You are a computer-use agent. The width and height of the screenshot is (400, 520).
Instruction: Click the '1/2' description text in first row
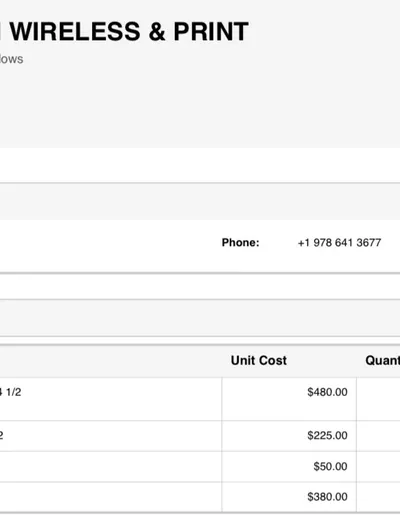13,392
